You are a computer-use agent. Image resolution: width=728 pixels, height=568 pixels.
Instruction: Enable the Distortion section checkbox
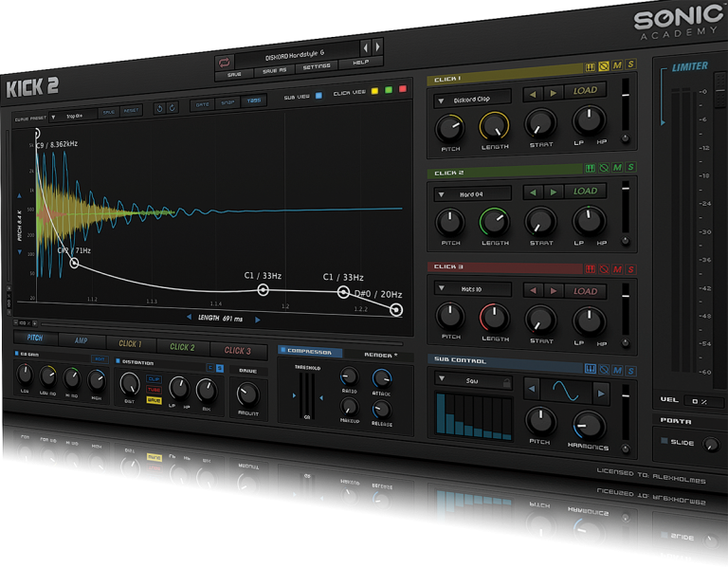[118, 361]
